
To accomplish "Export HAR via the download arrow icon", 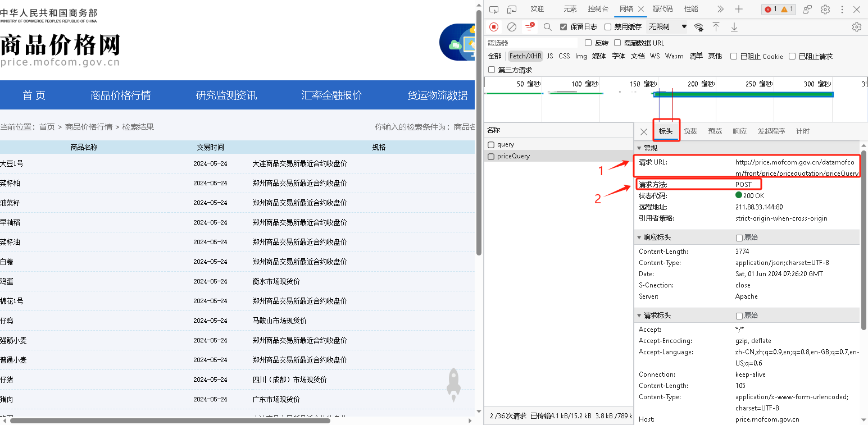I will coord(734,26).
